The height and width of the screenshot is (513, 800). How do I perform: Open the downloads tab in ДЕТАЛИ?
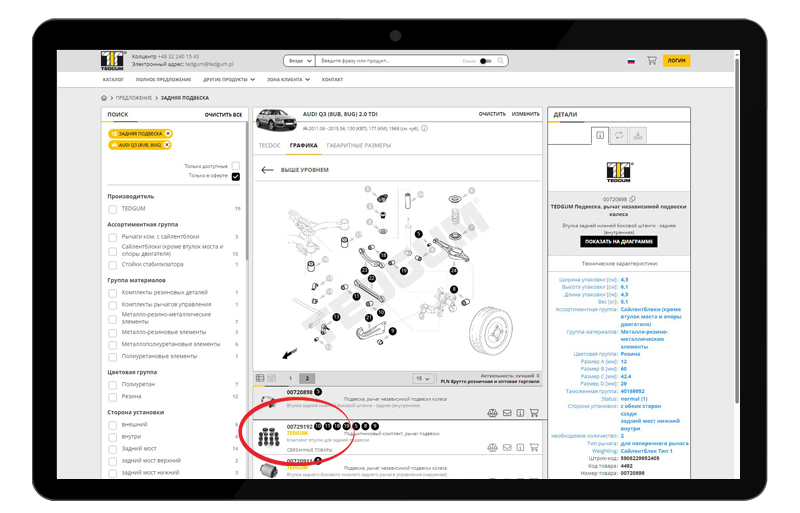638,135
